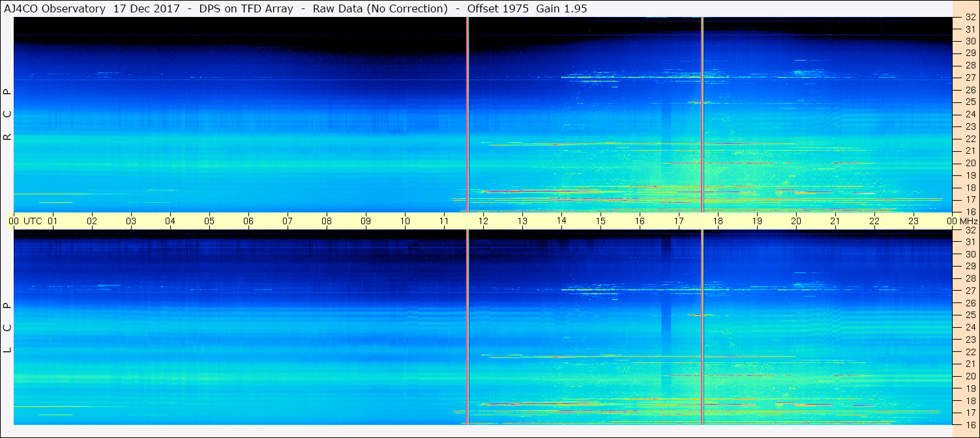Click 27 MHz label on RCP frequency scale
Image resolution: width=980 pixels, height=438 pixels.
[970, 78]
